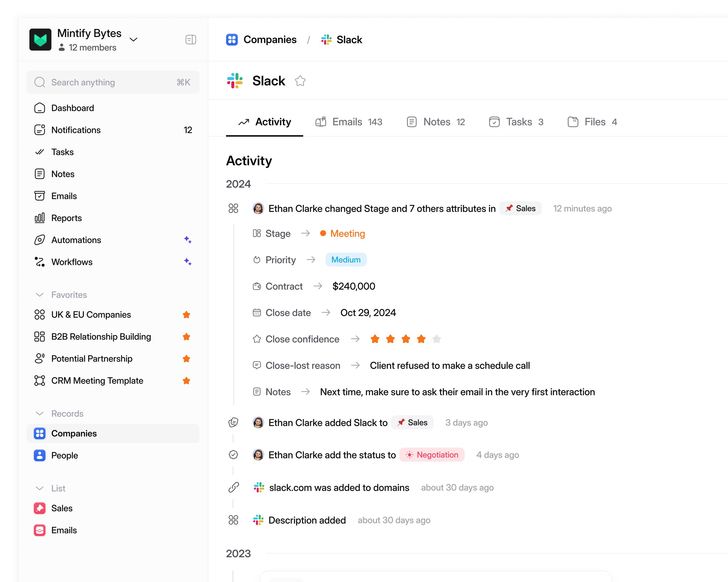Switch to the Emails 143 tab
Screen dimensions: 728x582
[349, 122]
